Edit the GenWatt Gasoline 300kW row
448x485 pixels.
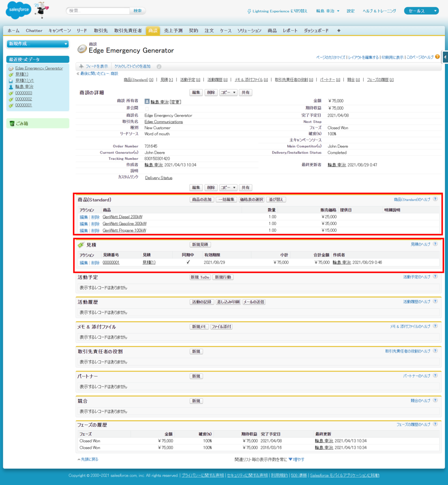[84, 224]
